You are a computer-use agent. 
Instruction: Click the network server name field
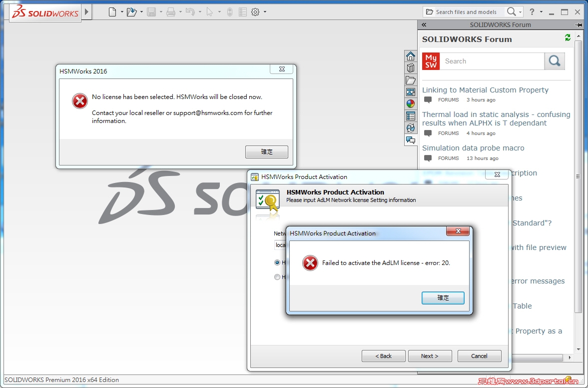pos(280,245)
